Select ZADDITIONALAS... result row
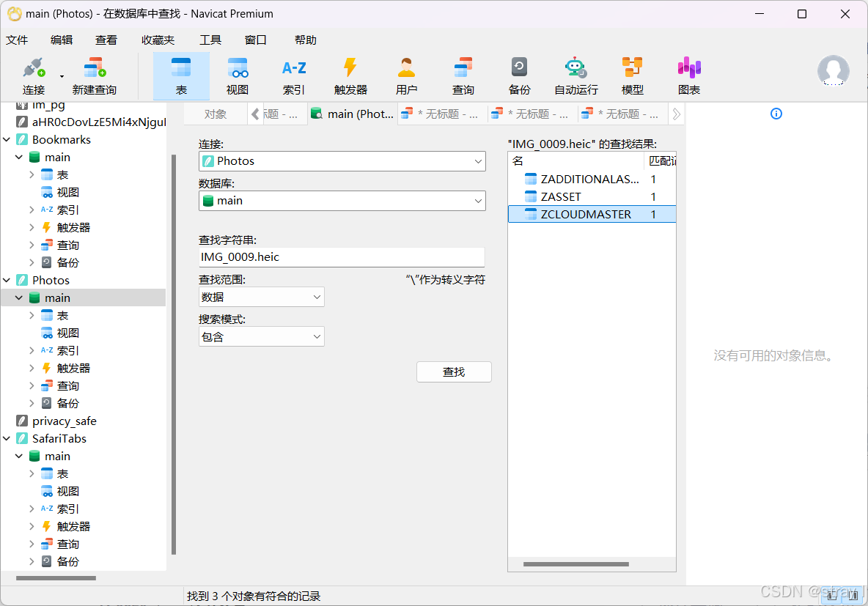The width and height of the screenshot is (868, 606). [592, 179]
